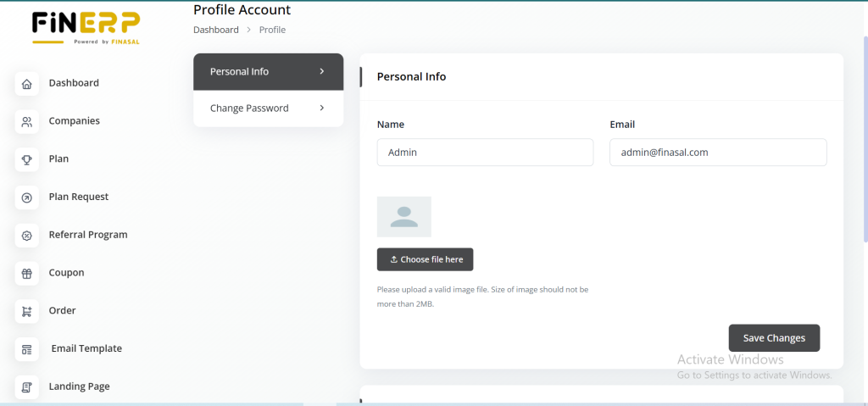Click the Choose file here button

425,259
